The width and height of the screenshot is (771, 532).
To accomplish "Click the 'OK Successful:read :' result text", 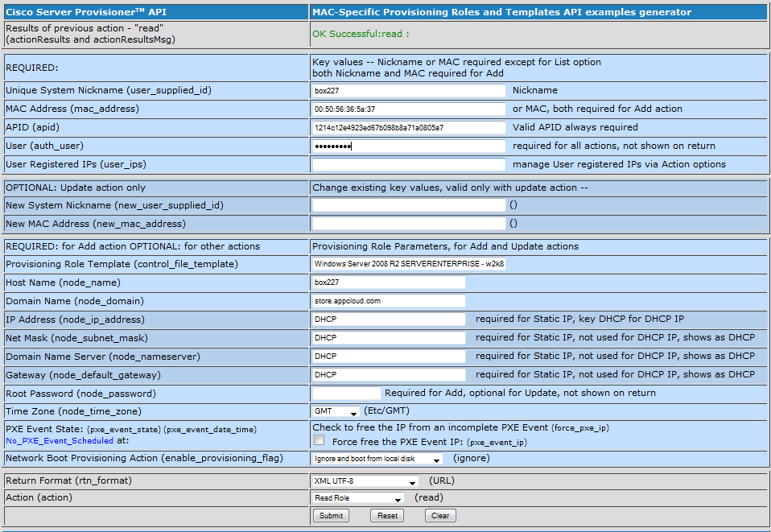I will (x=361, y=34).
